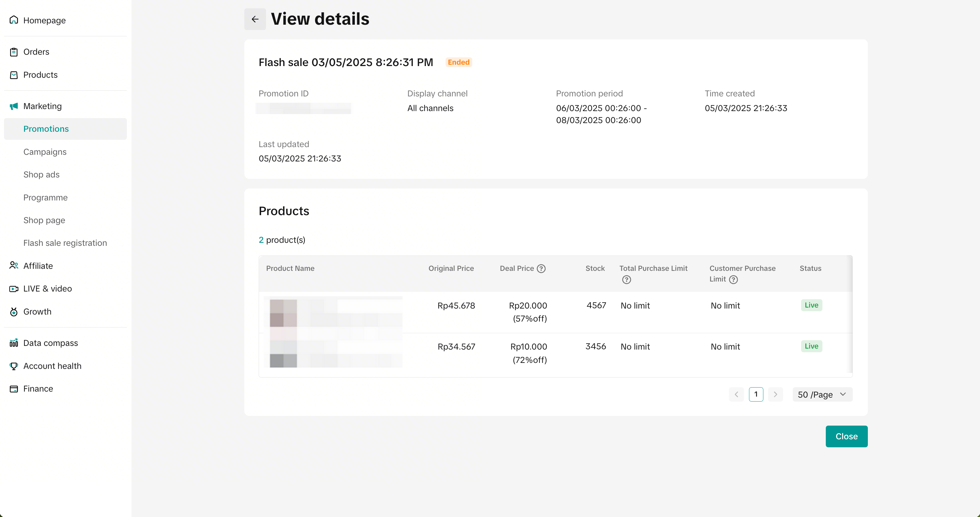
Task: Click the Customer Purchase Limit help icon
Action: tap(733, 280)
